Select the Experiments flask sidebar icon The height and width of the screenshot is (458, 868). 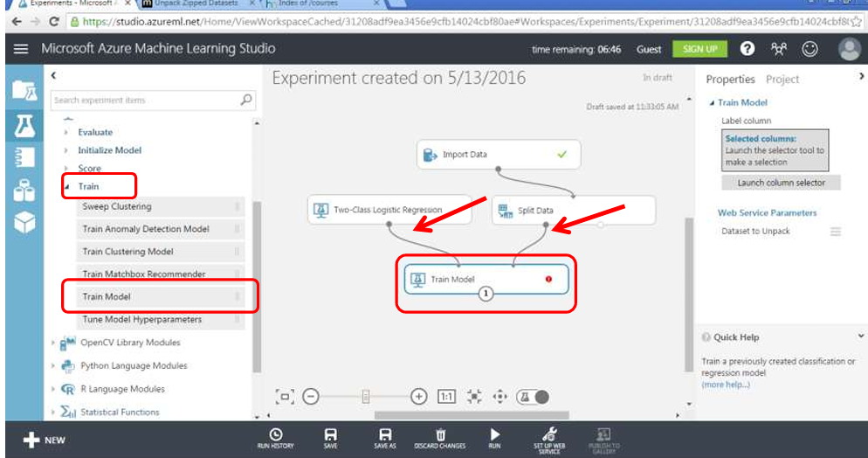pyautogui.click(x=21, y=125)
